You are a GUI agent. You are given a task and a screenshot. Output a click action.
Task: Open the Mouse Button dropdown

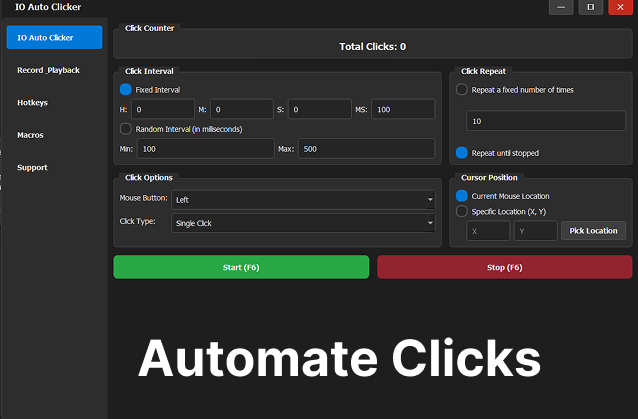tap(303, 200)
